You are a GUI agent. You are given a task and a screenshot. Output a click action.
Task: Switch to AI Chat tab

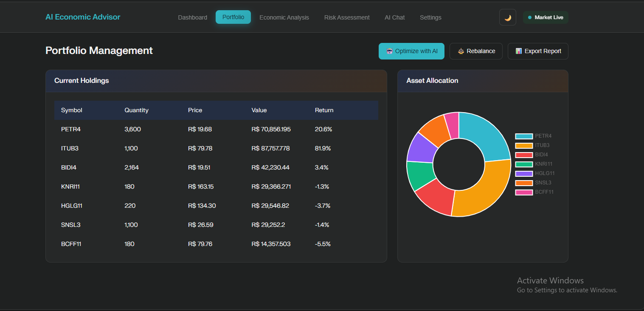[395, 17]
